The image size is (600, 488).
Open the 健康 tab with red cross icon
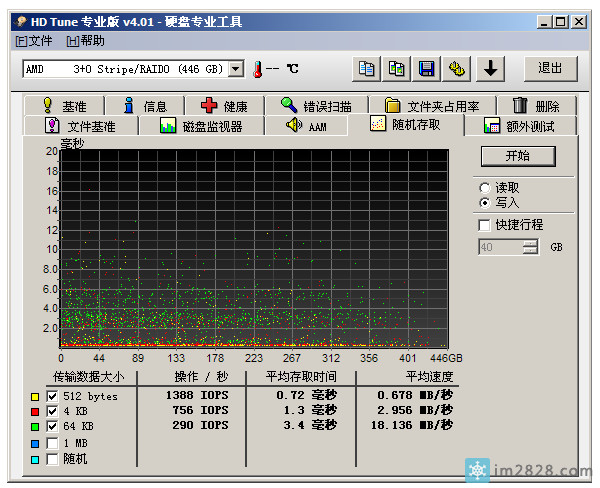[x=224, y=106]
